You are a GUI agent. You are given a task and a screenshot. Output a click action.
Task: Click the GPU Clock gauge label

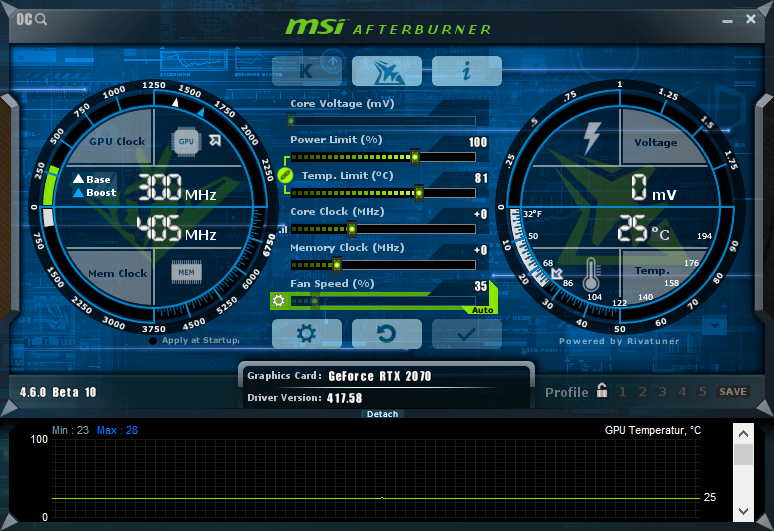pyautogui.click(x=117, y=142)
